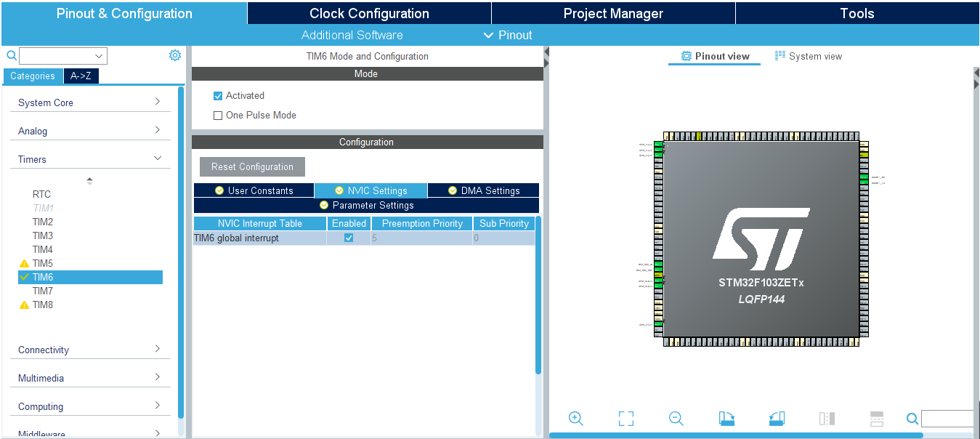Switch to System view
980x439 pixels.
tap(809, 56)
